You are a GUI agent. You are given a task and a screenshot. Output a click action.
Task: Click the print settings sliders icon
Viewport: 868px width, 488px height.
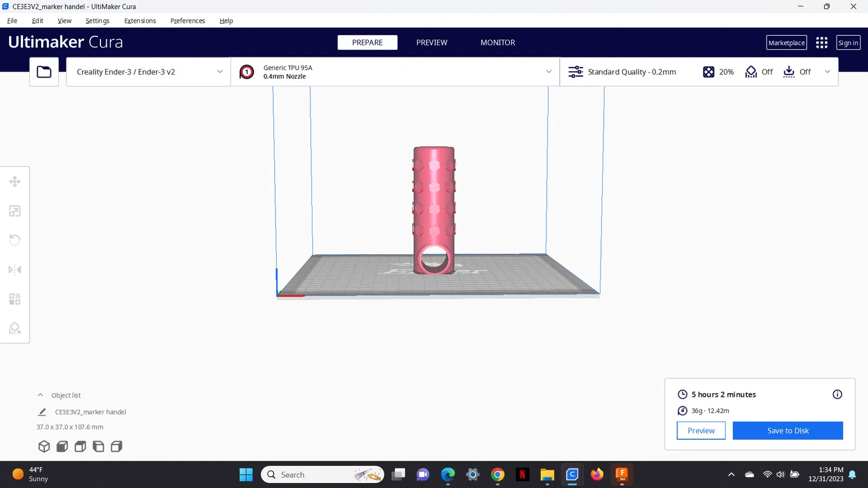576,72
